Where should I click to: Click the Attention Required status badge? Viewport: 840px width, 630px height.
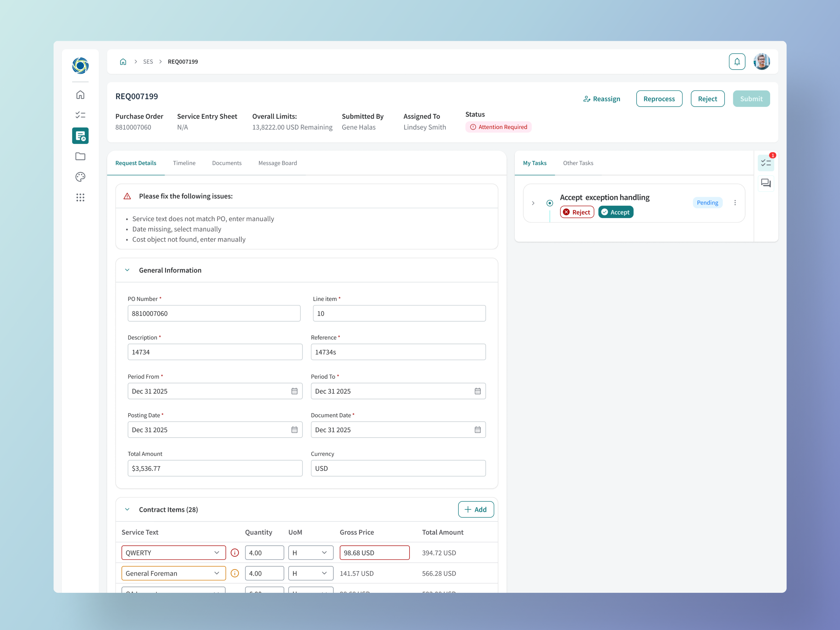click(498, 127)
